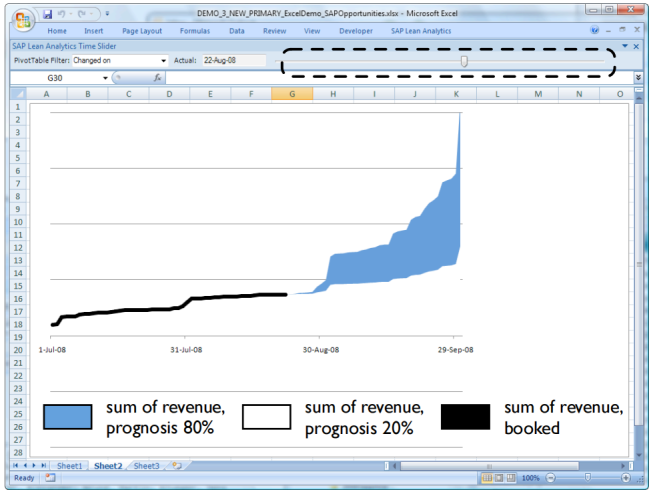655x494 pixels.
Task: Save the workbook with the floppy icon
Action: pos(48,14)
